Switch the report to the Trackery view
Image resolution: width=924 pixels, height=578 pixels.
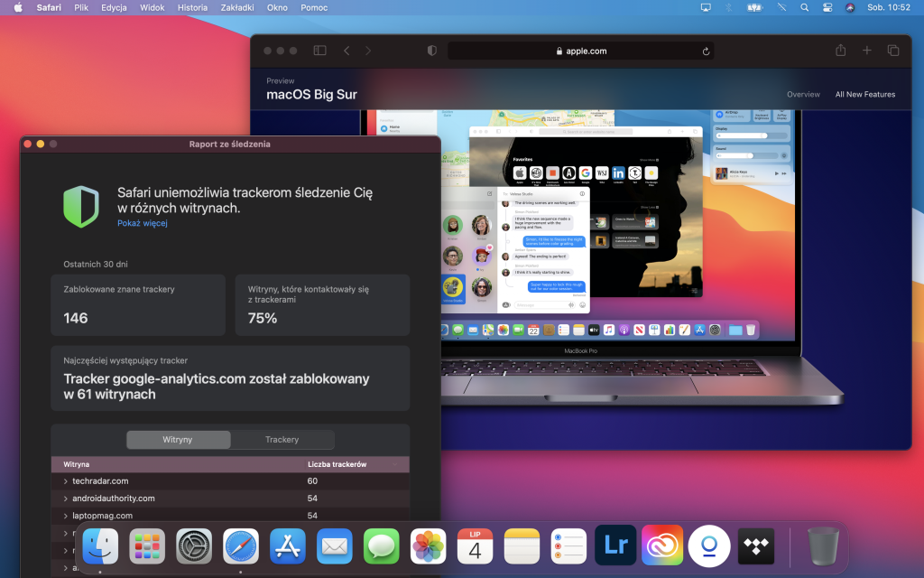tap(282, 440)
